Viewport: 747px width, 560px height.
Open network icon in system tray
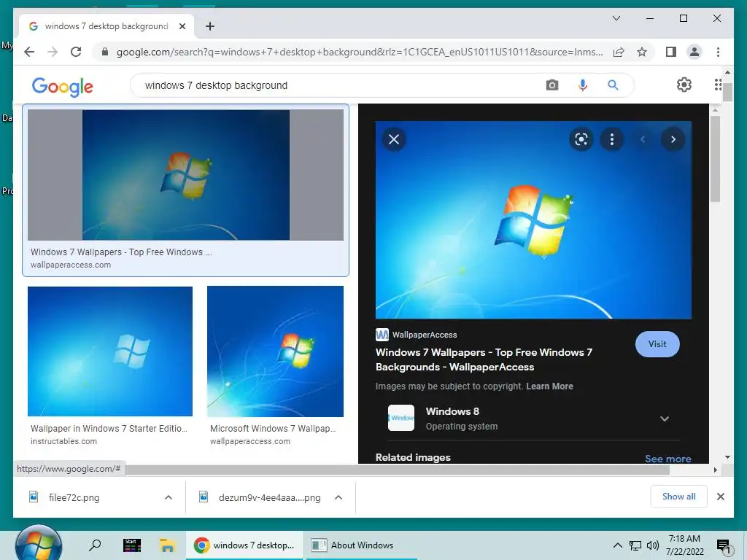coord(635,545)
